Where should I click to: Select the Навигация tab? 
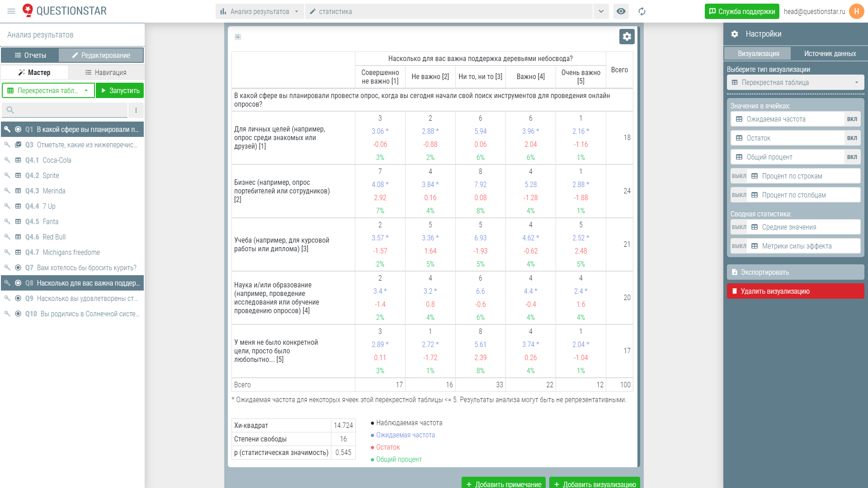pyautogui.click(x=106, y=72)
